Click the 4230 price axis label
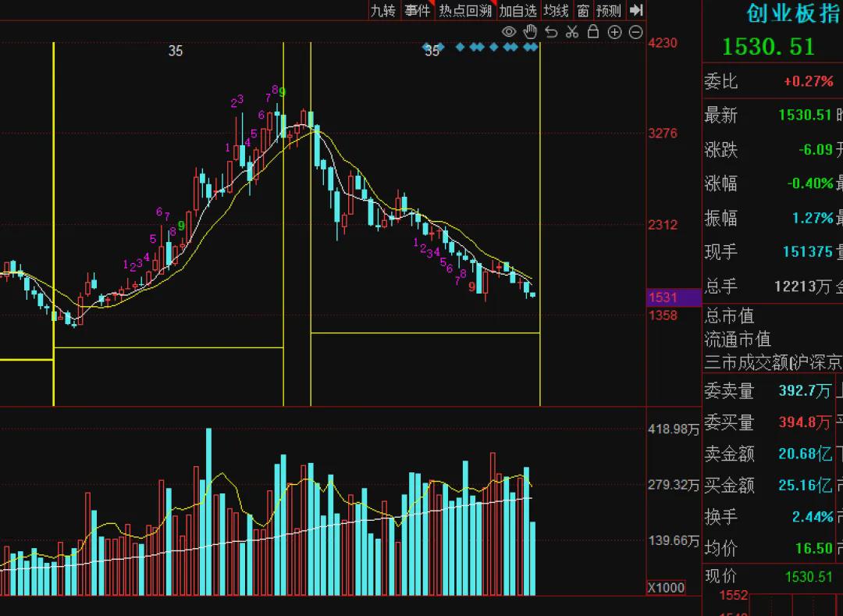 point(663,43)
